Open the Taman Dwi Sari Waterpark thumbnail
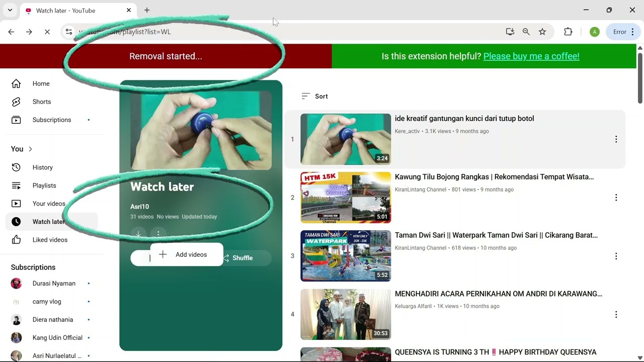The image size is (644, 362). point(346,256)
